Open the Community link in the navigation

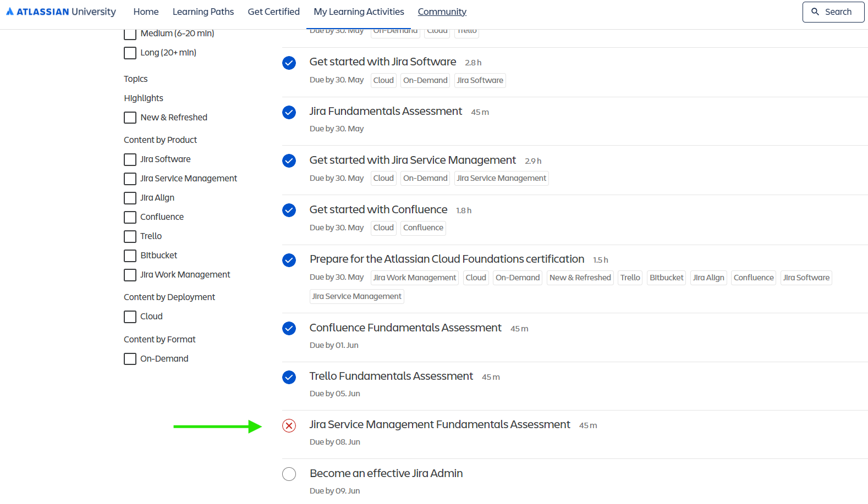point(442,12)
